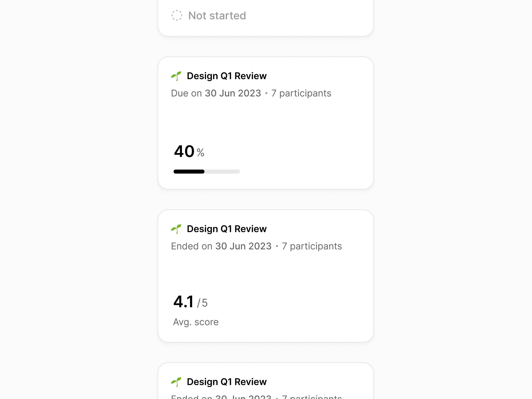Click the bottom Design Q1 Review title
This screenshot has width=532, height=399.
(227, 382)
